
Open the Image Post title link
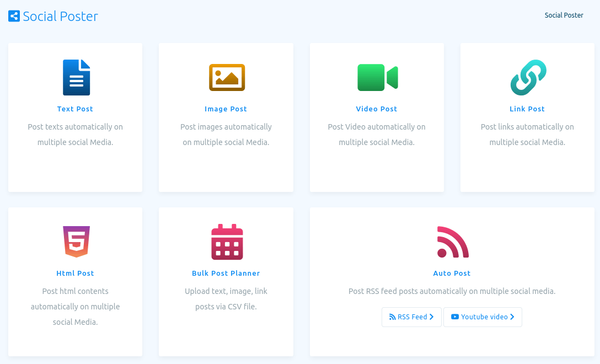tap(226, 109)
